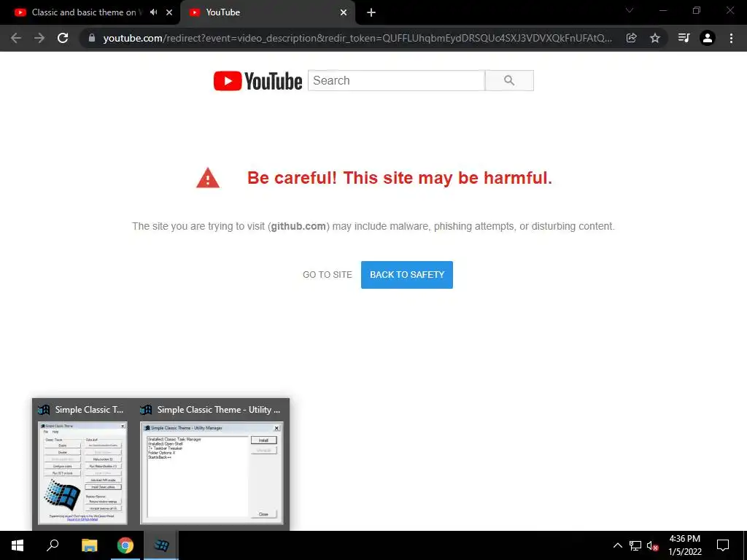Open the notification center icon

pyautogui.click(x=723, y=545)
